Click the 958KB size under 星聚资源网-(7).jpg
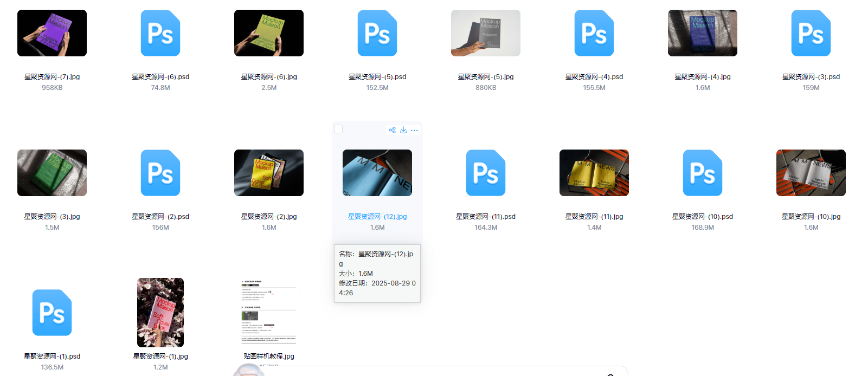868x376 pixels. coord(52,88)
